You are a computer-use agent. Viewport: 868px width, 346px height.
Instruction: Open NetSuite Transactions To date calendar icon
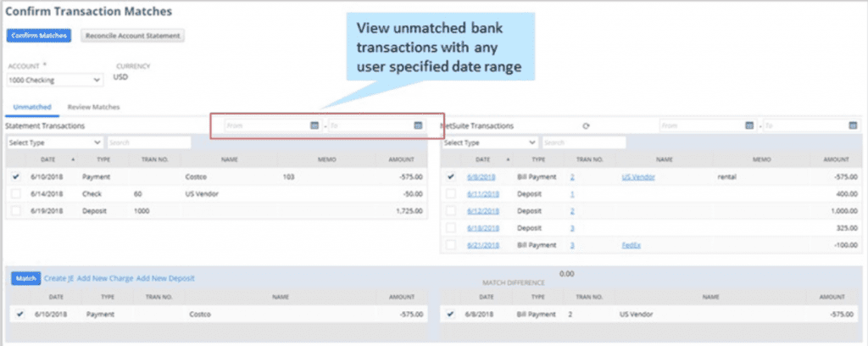[x=853, y=126]
